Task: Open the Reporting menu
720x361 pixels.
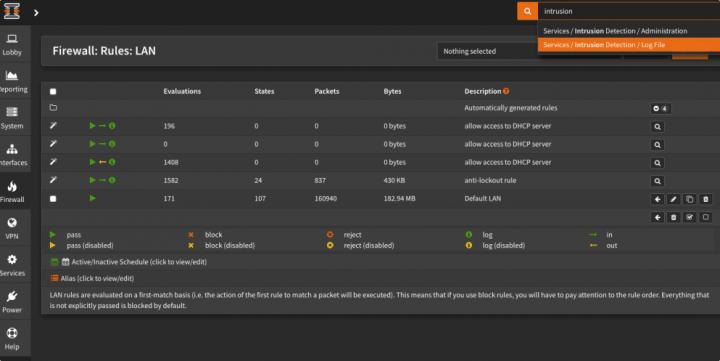Action: pos(12,82)
